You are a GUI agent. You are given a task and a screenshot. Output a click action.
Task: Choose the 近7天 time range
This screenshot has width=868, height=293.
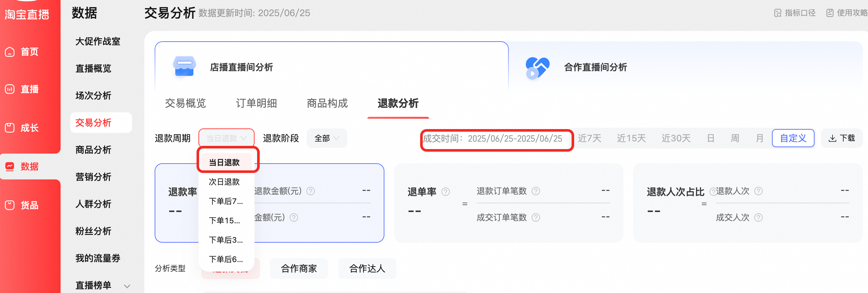590,138
